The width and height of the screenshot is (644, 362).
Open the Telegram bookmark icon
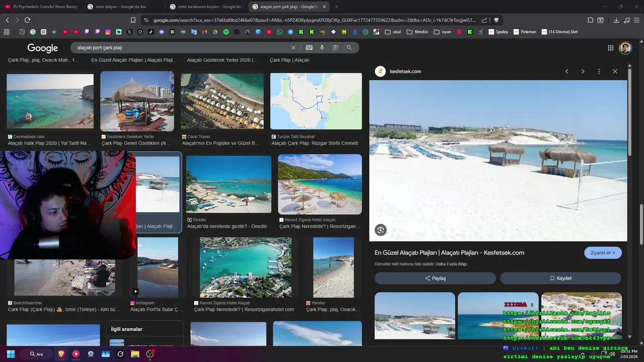click(x=290, y=32)
